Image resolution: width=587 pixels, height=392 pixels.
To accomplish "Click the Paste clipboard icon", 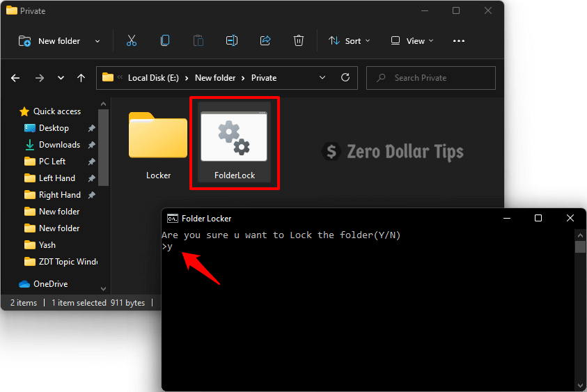I will [x=198, y=40].
